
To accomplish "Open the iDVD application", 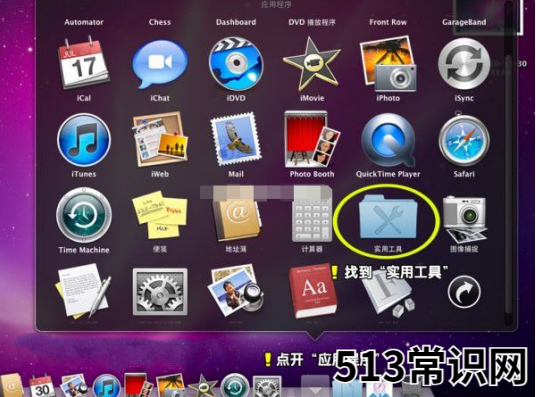I will 236,64.
